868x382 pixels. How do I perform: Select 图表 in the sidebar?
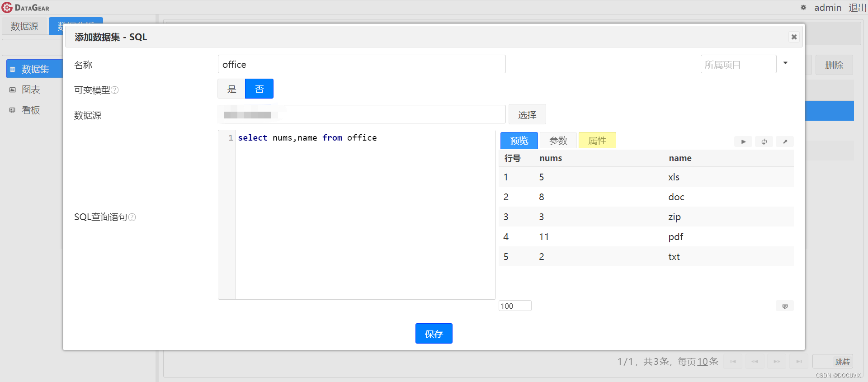tap(31, 90)
